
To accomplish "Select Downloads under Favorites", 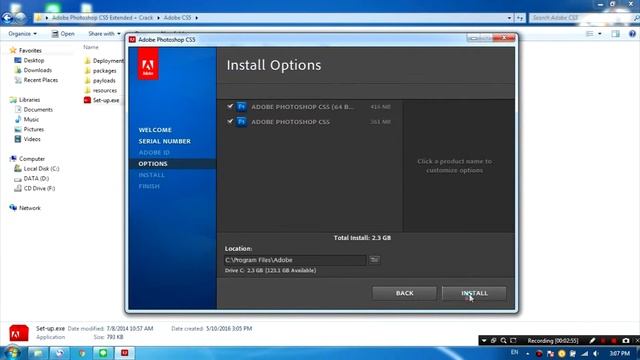I will [33, 70].
